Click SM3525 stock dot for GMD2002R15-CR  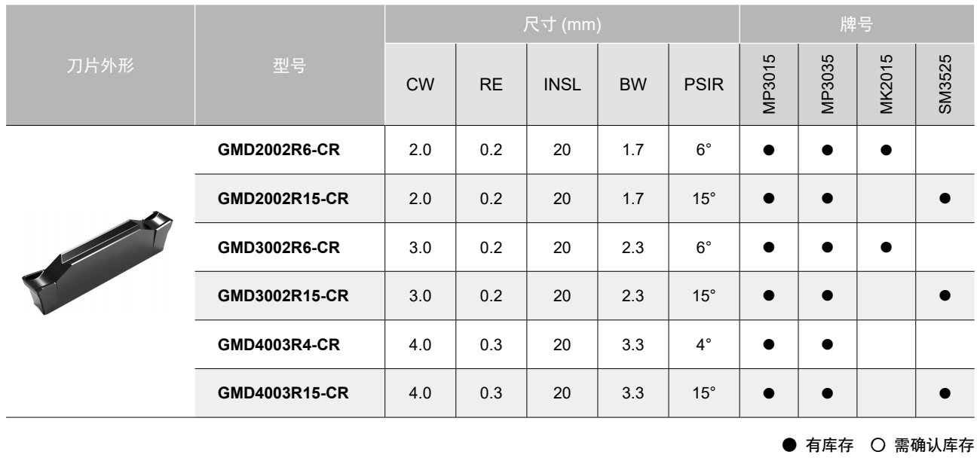coord(945,198)
